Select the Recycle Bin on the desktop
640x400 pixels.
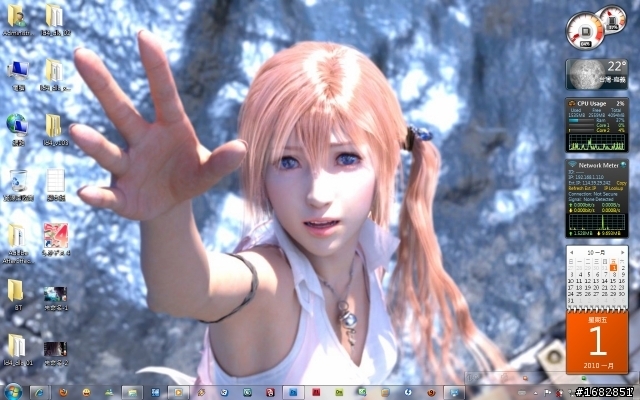click(x=18, y=185)
